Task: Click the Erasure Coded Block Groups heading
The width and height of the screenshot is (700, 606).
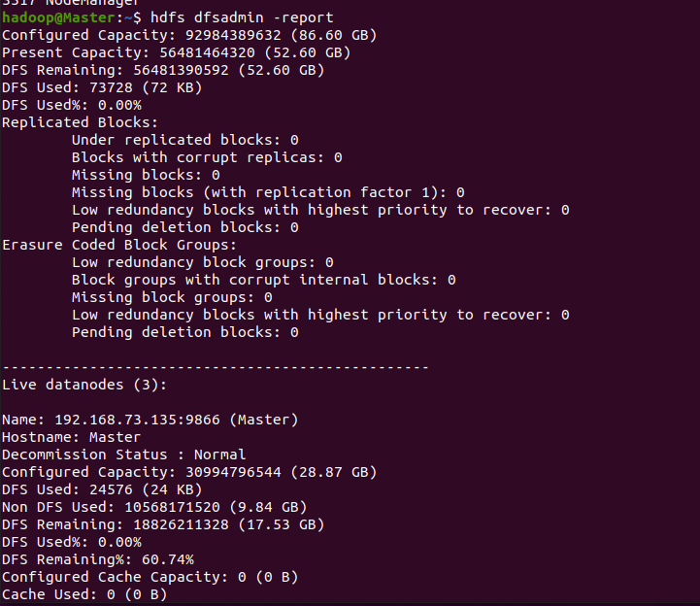Action: click(119, 245)
